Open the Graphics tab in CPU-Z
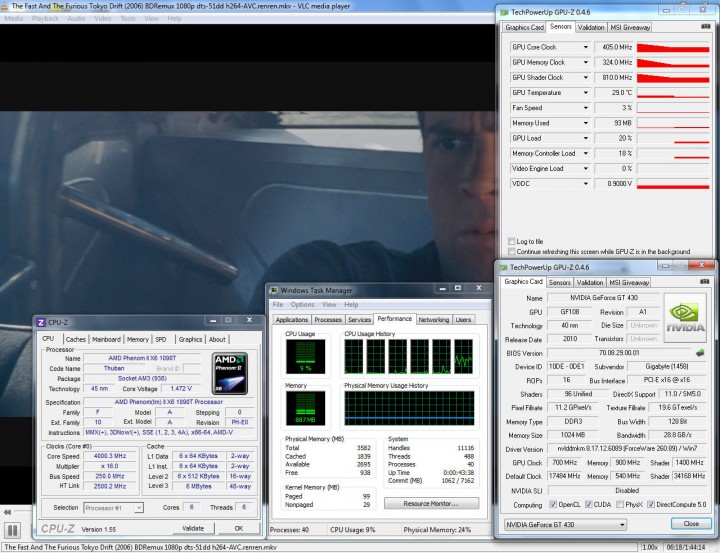This screenshot has height=553, width=720. point(190,339)
